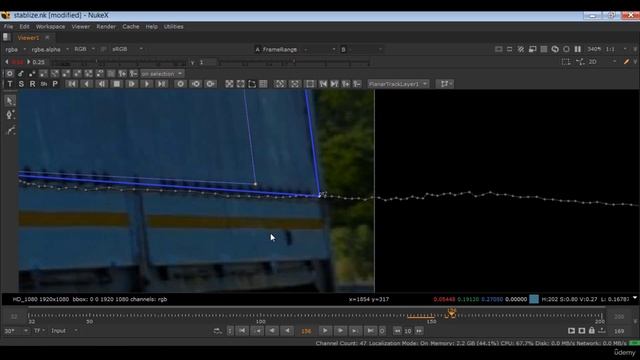Adjust the viewer gain slider

point(118,62)
